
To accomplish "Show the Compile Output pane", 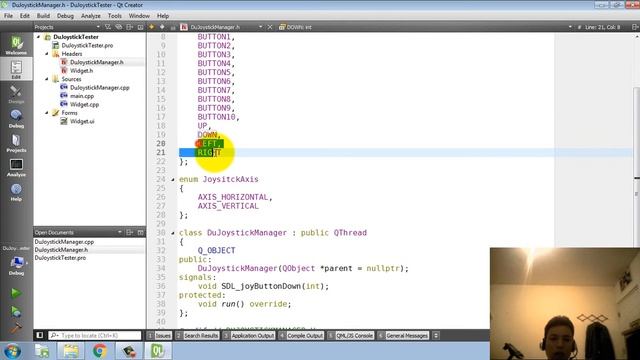I will 301,336.
